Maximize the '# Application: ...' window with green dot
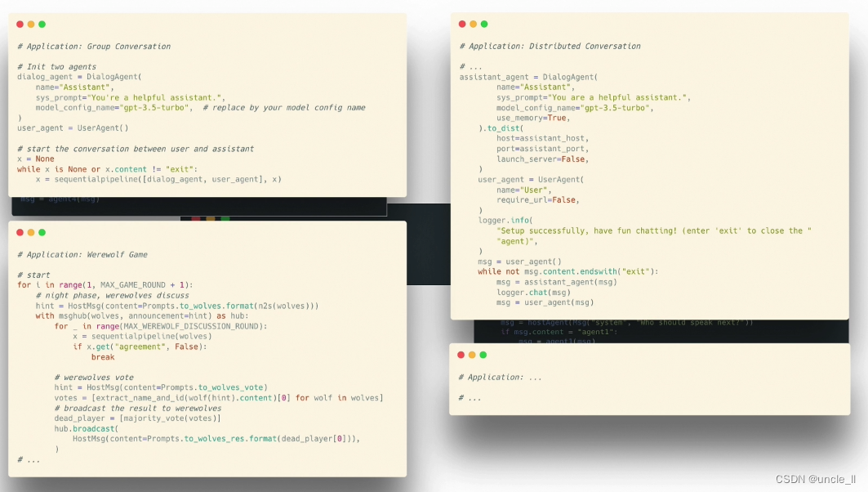This screenshot has width=868, height=492. pyautogui.click(x=483, y=355)
